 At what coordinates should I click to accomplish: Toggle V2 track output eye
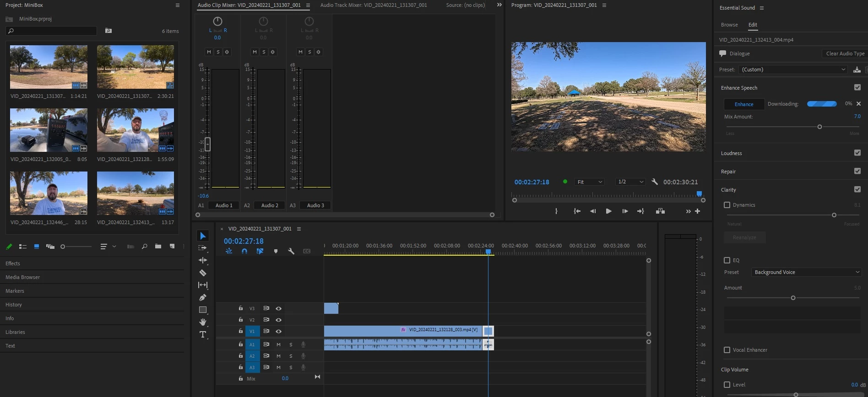coord(278,320)
